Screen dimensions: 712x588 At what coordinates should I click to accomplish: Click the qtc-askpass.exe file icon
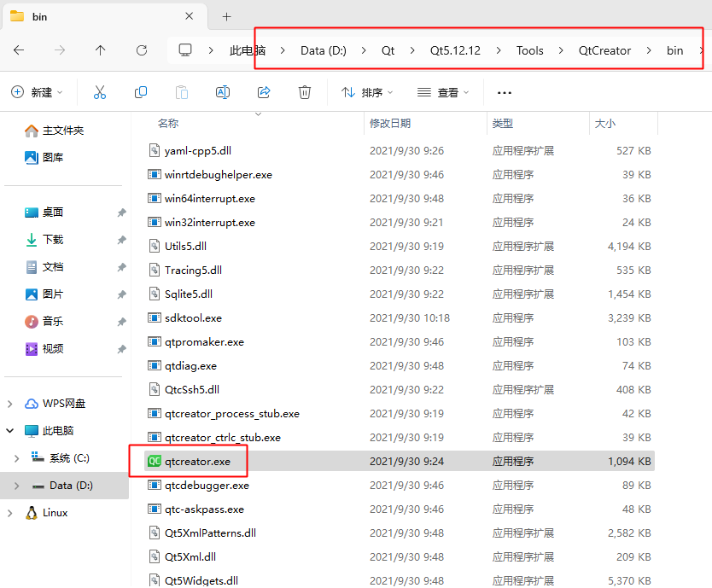[155, 509]
